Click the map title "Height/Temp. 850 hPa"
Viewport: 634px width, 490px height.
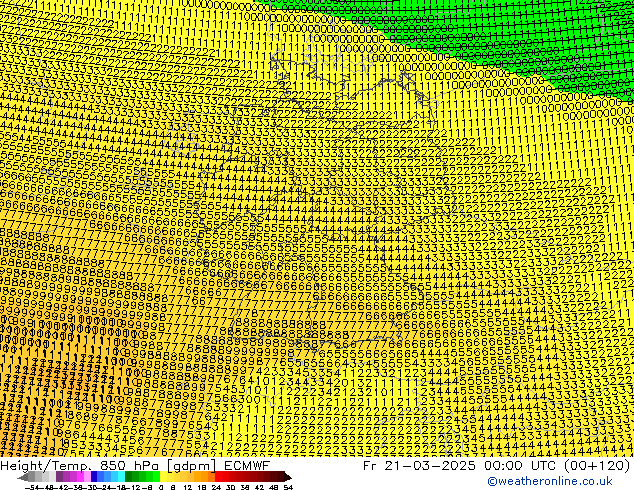coord(79,466)
